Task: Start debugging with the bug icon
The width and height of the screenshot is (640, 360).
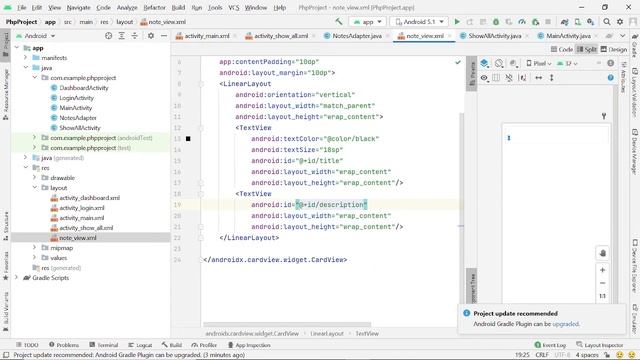Action: 496,22
